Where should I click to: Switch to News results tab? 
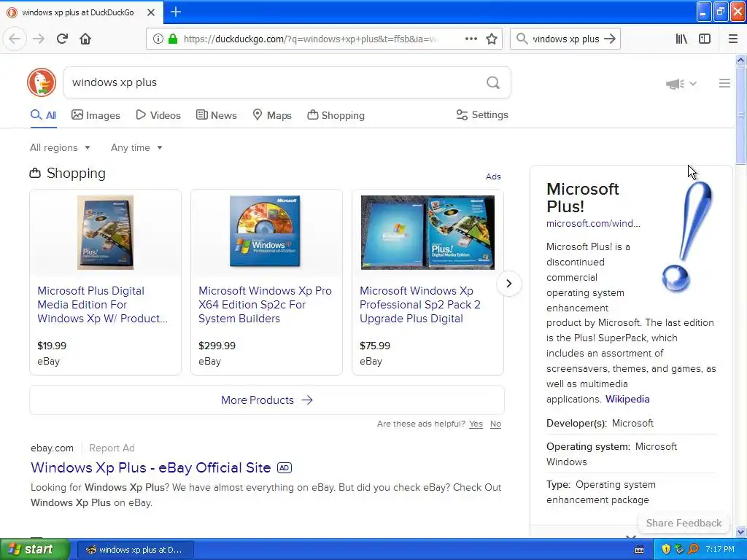(x=216, y=115)
